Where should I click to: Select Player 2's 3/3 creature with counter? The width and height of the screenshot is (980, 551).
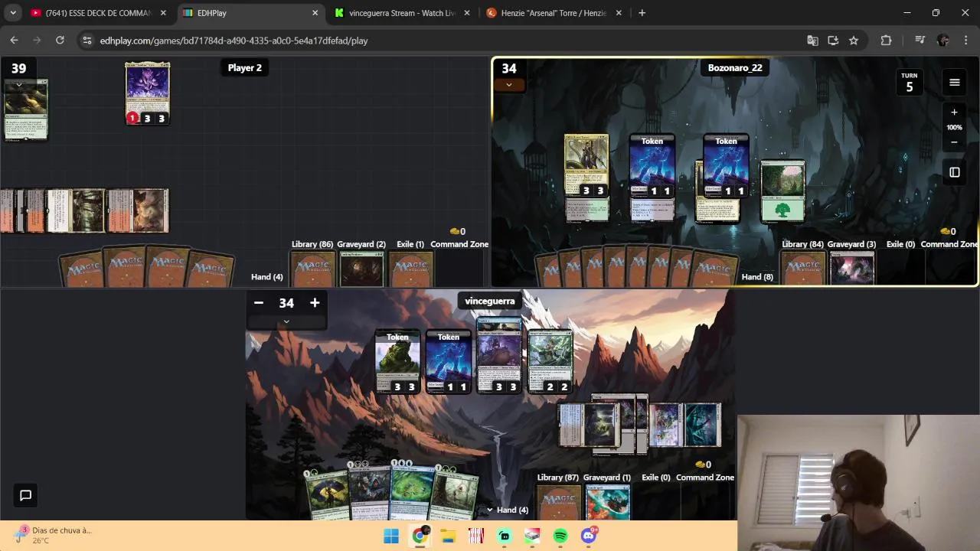click(x=147, y=93)
